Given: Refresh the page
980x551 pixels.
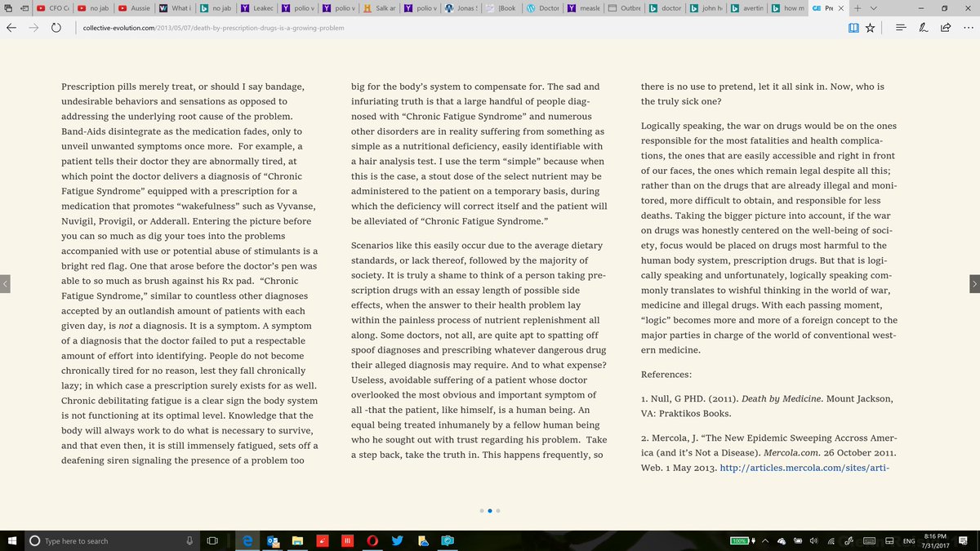Looking at the screenshot, I should pos(56,27).
